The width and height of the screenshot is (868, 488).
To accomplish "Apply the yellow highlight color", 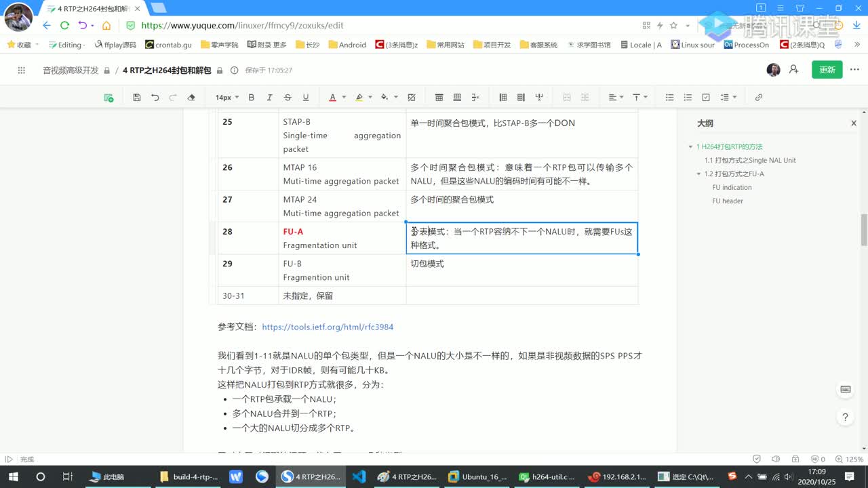I will coord(359,98).
